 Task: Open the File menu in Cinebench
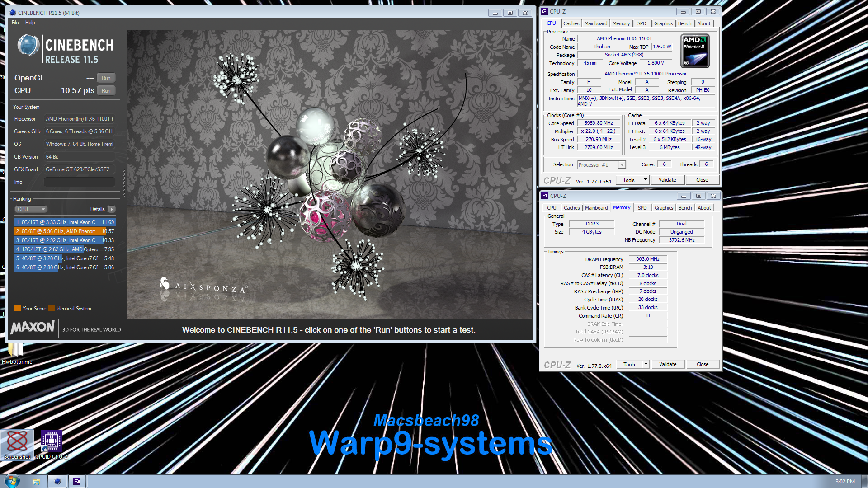coord(15,23)
